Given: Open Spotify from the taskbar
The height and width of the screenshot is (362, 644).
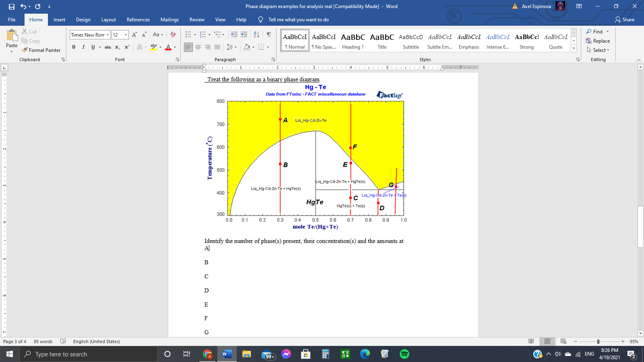Looking at the screenshot, I should pos(405,354).
